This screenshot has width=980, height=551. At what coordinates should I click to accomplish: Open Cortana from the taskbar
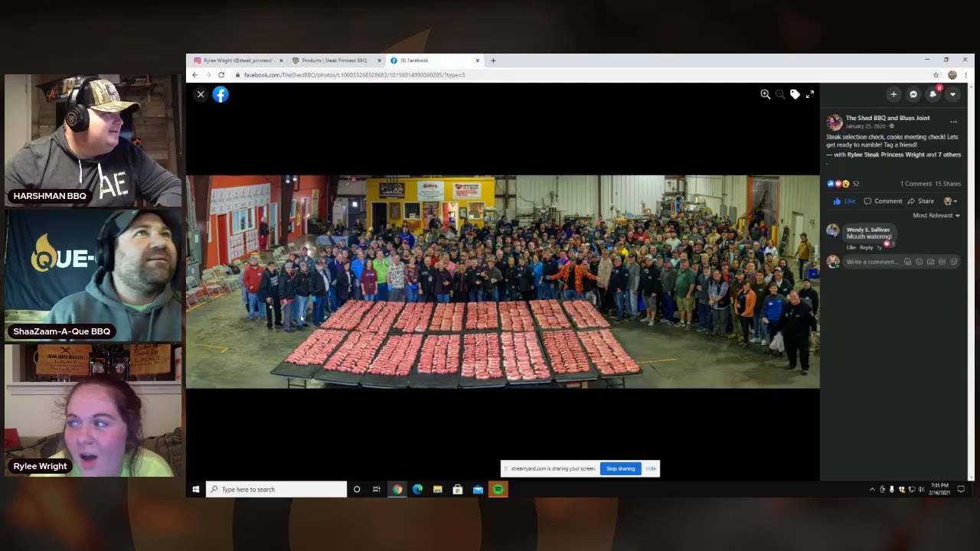pos(357,490)
